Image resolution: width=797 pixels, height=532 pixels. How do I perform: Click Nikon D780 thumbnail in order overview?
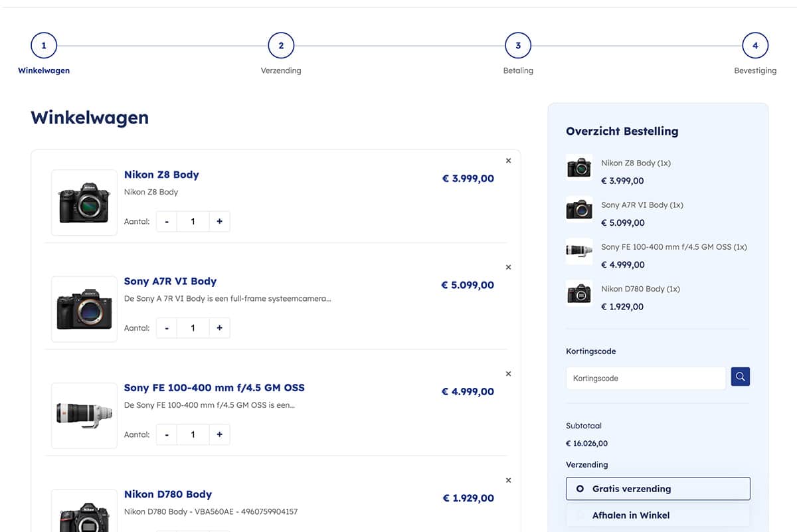[x=579, y=293]
